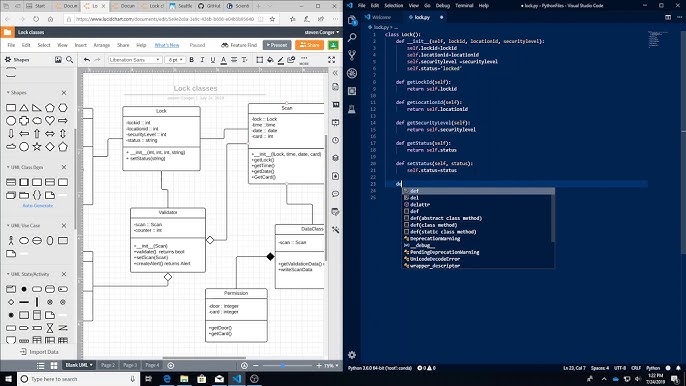Open the line color pencil
686x386 pixels.
(280, 60)
